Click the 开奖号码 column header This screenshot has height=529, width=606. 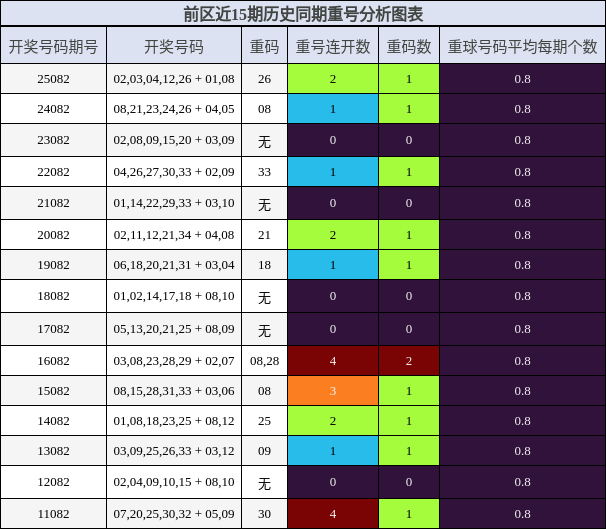pyautogui.click(x=174, y=46)
